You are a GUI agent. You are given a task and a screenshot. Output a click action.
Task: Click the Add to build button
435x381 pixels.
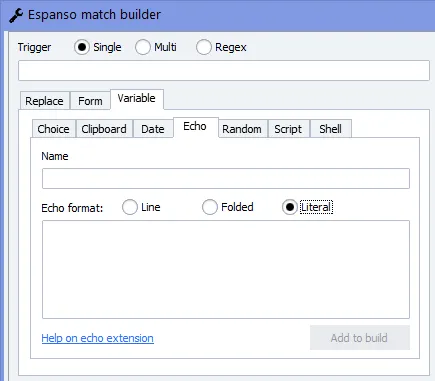[360, 338]
